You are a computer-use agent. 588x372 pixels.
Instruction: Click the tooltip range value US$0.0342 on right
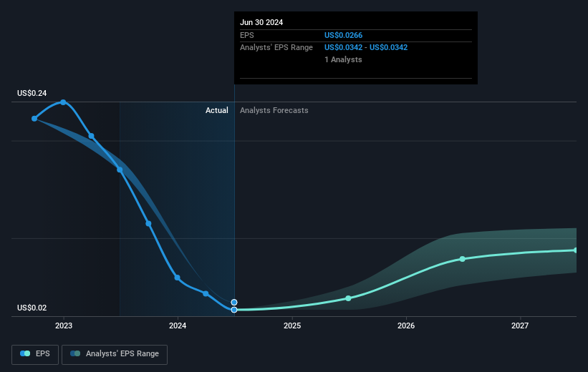point(388,48)
